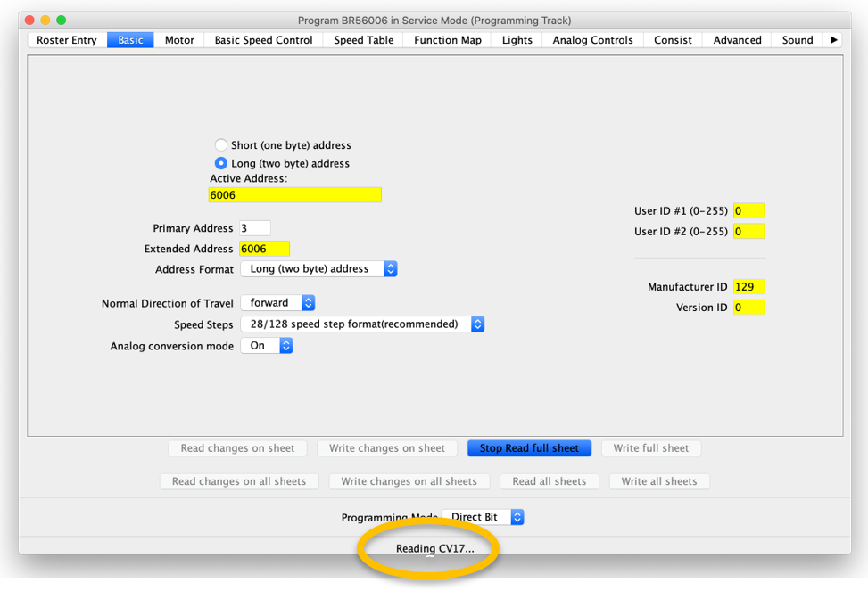Viewport: 868px width, 591px height.
Task: Edit the Primary Address field
Action: pyautogui.click(x=255, y=228)
